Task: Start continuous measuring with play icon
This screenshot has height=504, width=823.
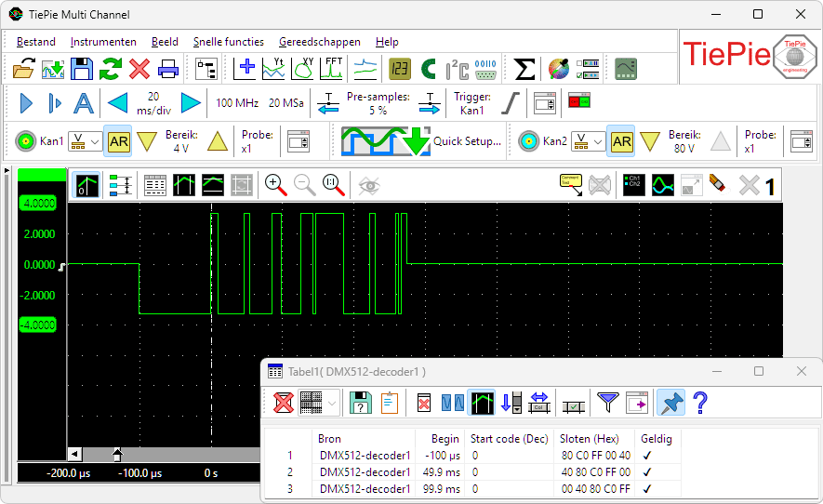Action: 26,103
